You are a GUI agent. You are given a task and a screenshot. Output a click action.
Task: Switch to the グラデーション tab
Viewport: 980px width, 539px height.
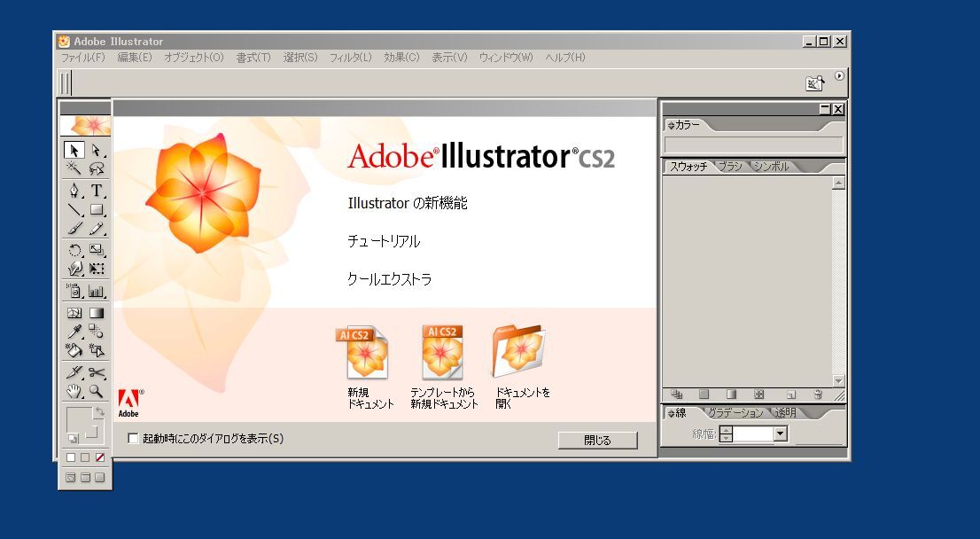[735, 413]
